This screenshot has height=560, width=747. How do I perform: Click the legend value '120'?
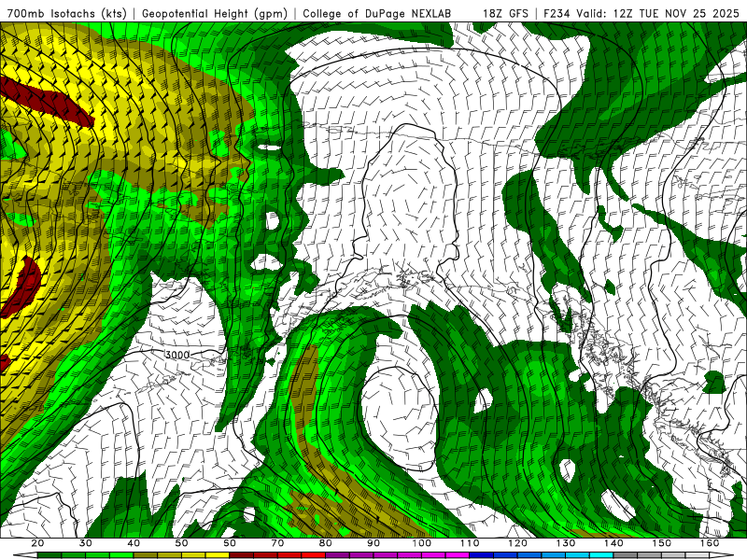click(518, 543)
